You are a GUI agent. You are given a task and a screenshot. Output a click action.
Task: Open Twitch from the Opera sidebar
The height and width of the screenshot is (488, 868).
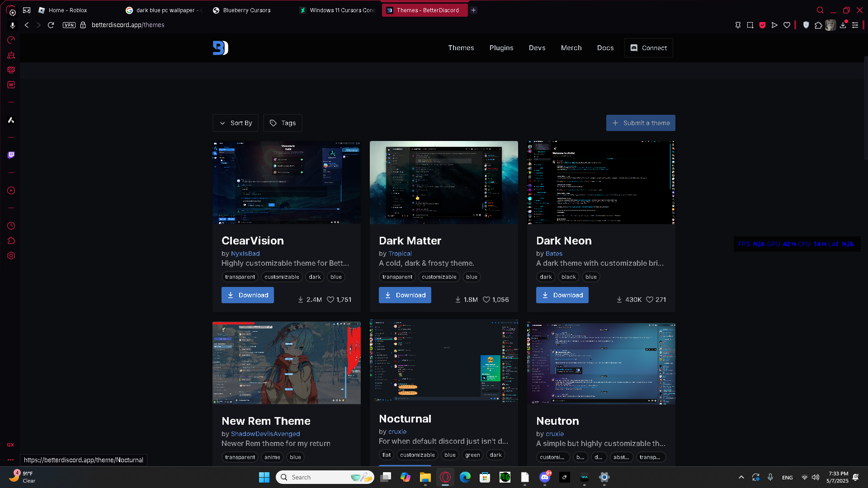coord(11,155)
